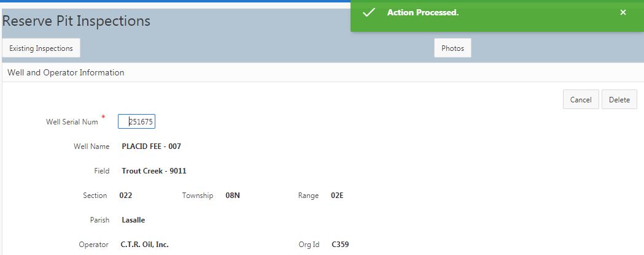Click the success checkmark icon
The width and height of the screenshot is (644, 255).
[369, 13]
